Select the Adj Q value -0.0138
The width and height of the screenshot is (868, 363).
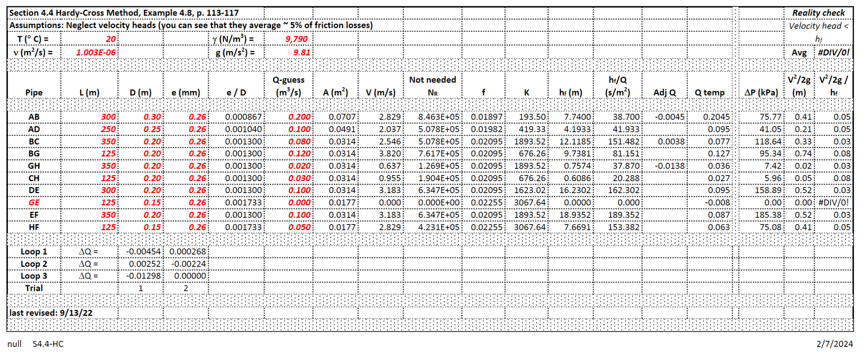[670, 166]
